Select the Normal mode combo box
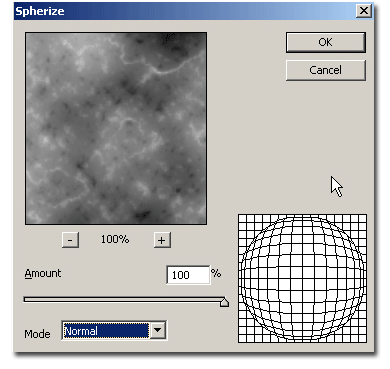 point(114,330)
